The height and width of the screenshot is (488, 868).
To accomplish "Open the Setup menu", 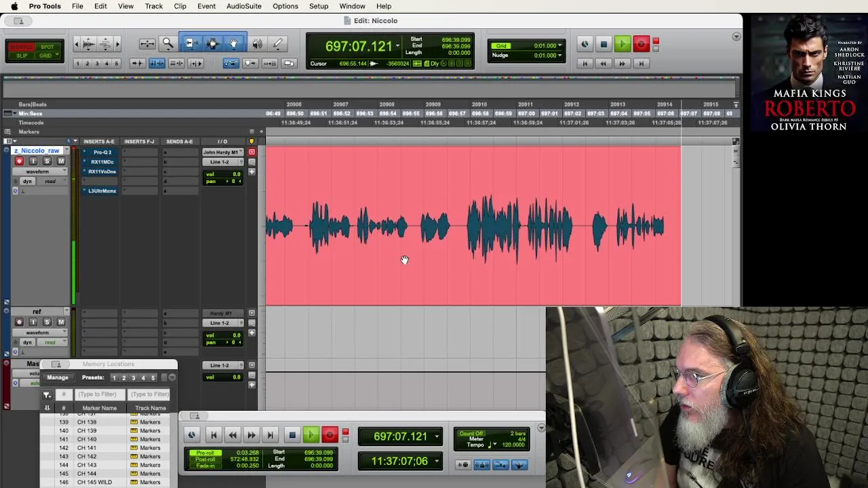I will pyautogui.click(x=319, y=6).
